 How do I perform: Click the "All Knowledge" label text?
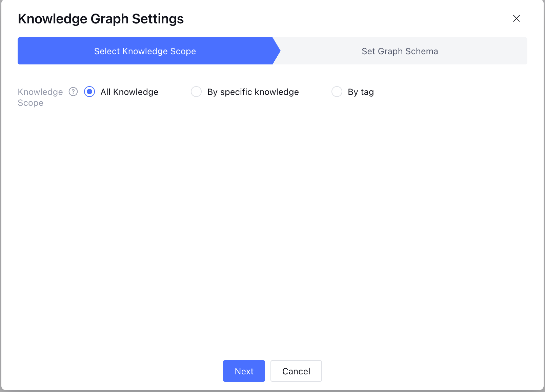pos(129,92)
